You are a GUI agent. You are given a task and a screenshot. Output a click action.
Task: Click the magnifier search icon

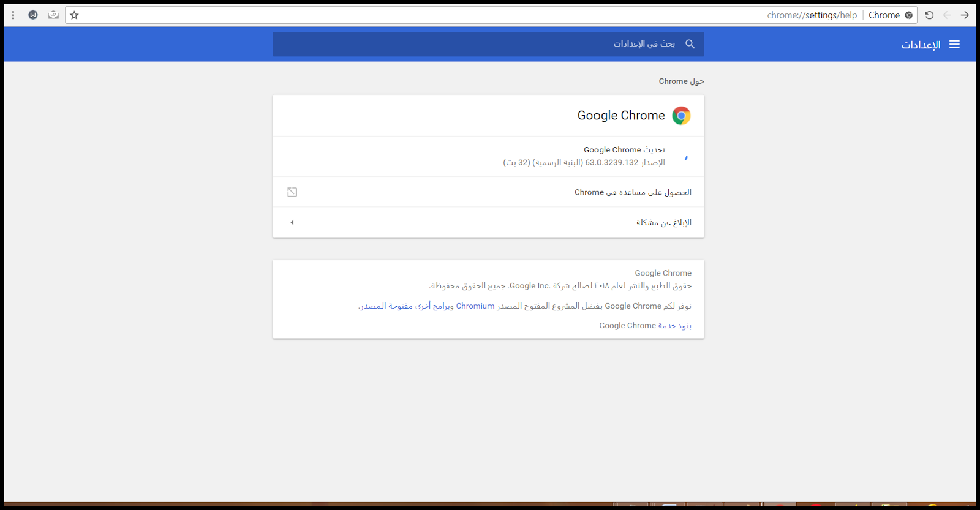point(690,44)
